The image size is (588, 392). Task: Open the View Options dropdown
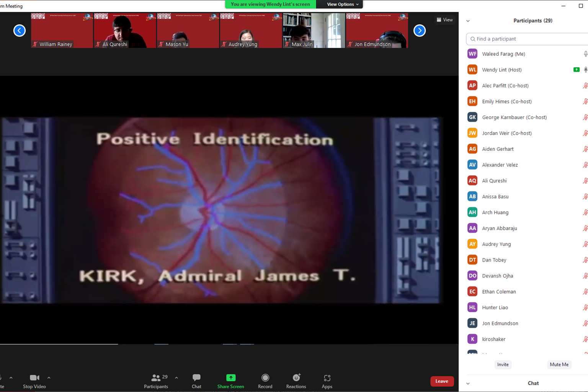(x=343, y=4)
